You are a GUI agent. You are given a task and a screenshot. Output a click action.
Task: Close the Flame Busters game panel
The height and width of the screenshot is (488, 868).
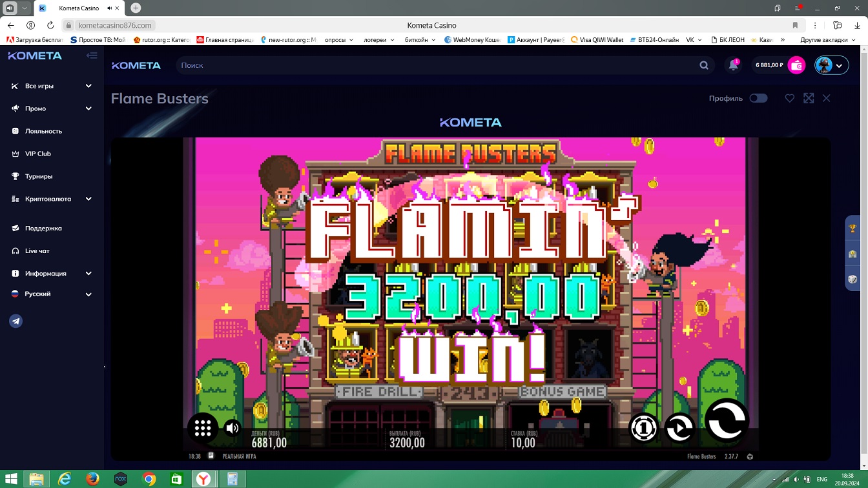(x=827, y=98)
